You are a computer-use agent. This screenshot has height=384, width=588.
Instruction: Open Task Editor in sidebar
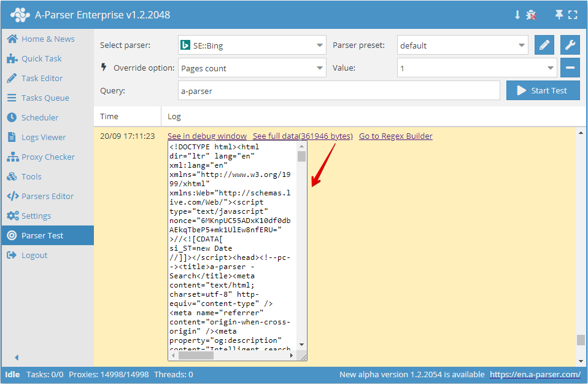[x=42, y=78]
